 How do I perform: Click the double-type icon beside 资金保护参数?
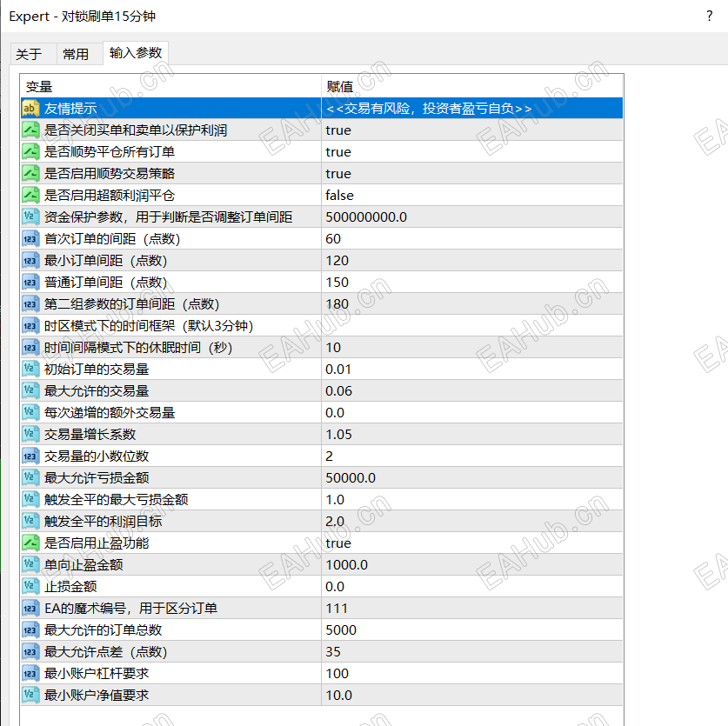[30, 216]
